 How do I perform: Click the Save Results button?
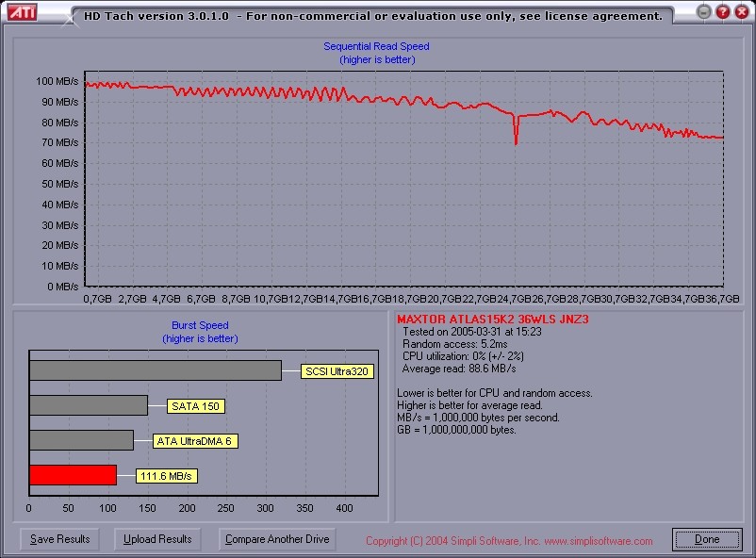59,539
